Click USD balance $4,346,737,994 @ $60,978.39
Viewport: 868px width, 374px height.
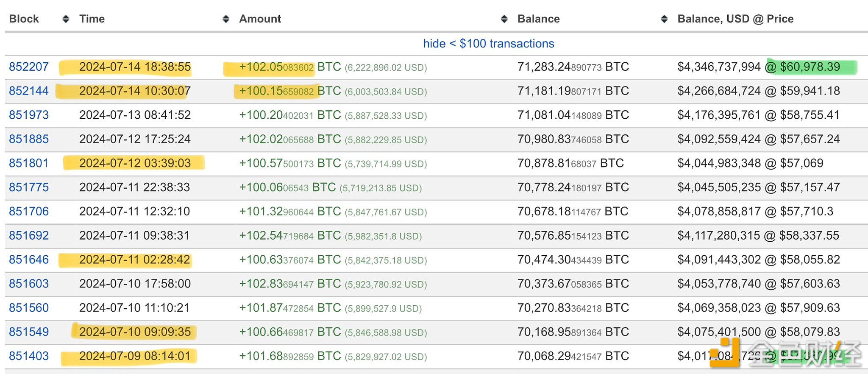(759, 67)
